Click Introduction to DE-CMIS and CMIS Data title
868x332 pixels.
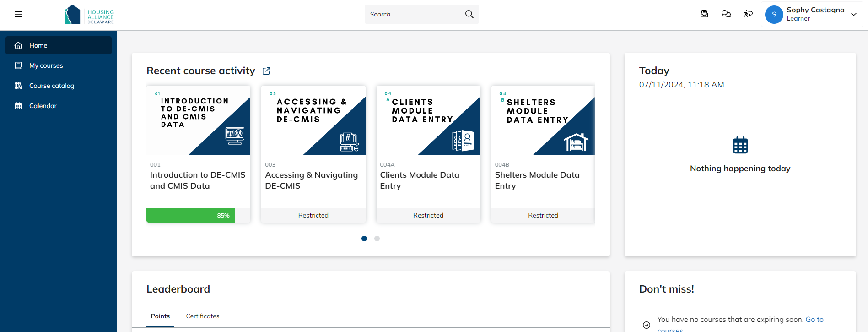(198, 180)
